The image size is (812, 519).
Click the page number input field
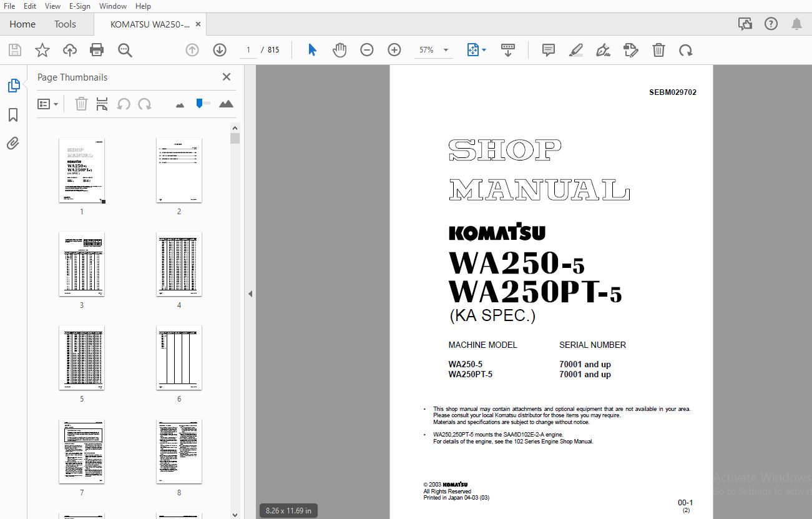pyautogui.click(x=248, y=50)
